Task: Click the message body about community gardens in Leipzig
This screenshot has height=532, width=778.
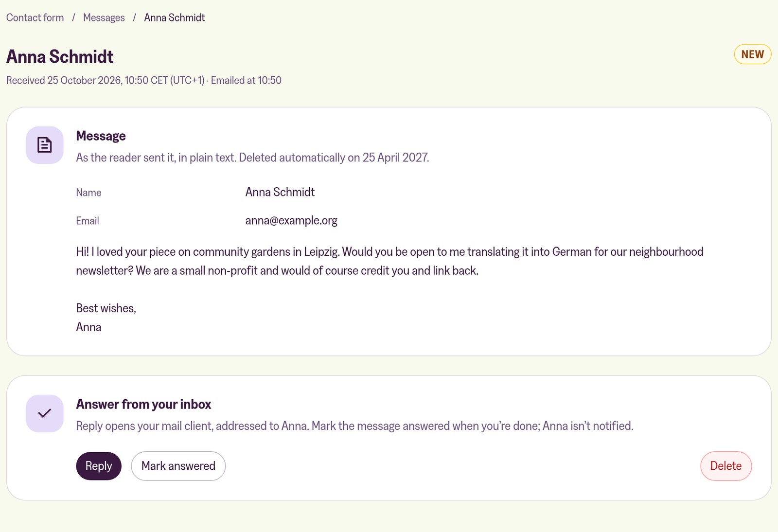Action: click(x=390, y=261)
